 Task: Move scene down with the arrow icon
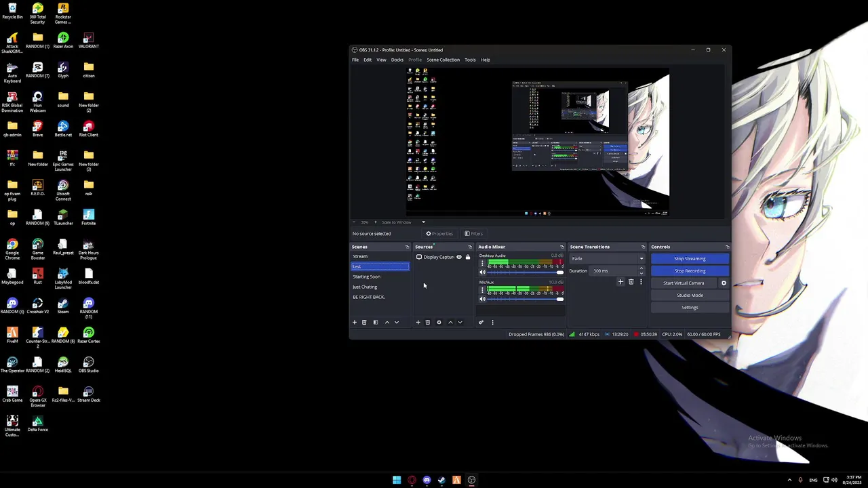coord(397,323)
